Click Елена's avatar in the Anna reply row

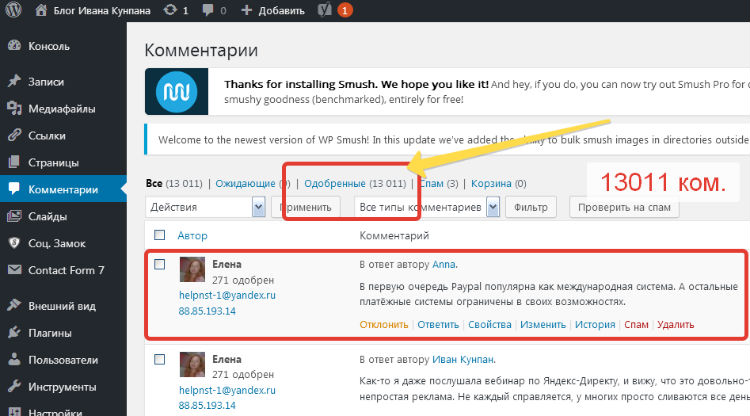[192, 269]
